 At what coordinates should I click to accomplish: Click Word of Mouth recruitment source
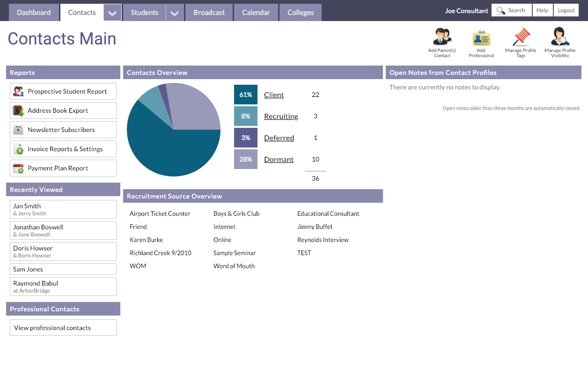234,266
